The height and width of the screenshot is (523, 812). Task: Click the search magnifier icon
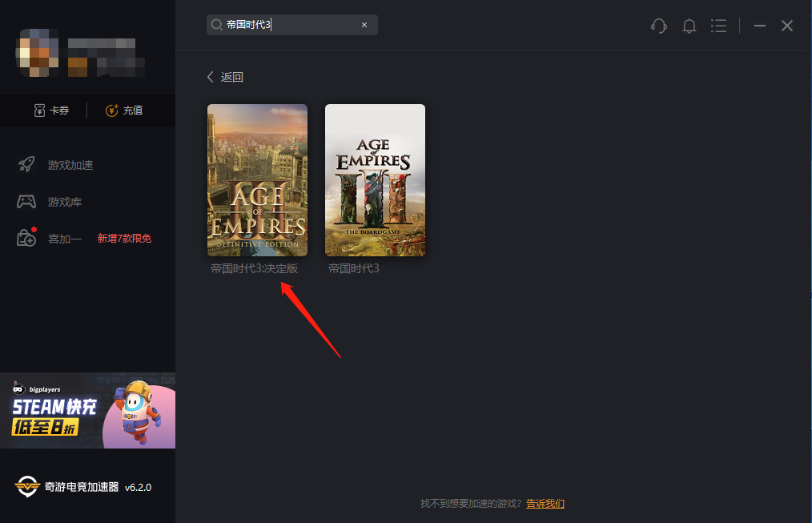tap(217, 25)
